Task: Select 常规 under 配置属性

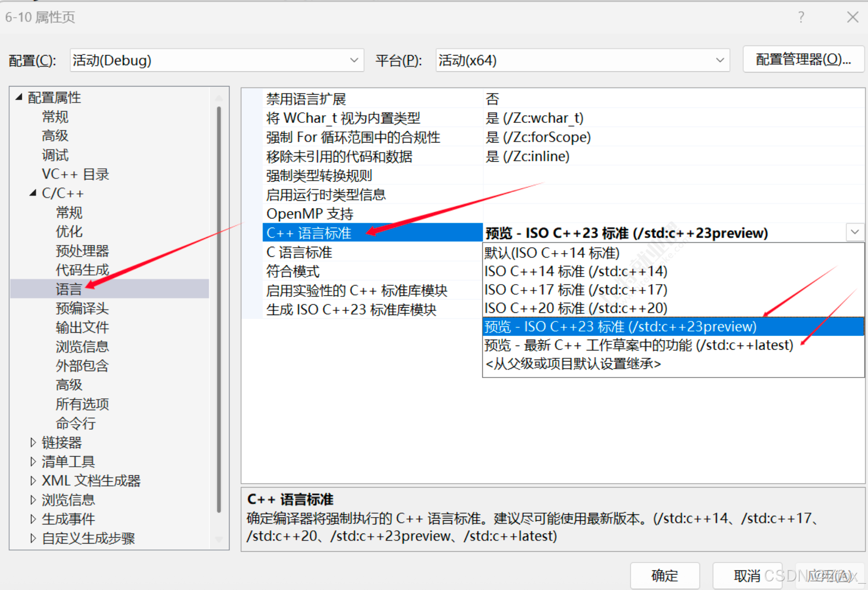Action: coord(55,117)
